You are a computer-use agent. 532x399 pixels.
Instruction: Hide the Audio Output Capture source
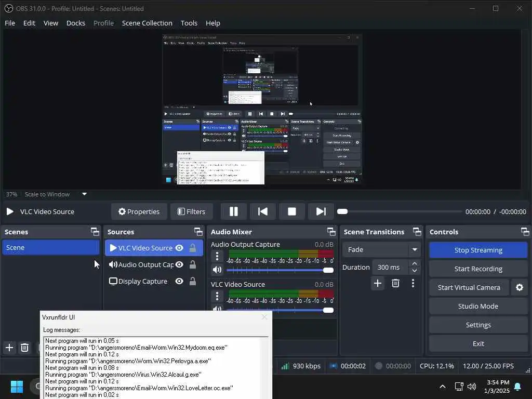179,264
